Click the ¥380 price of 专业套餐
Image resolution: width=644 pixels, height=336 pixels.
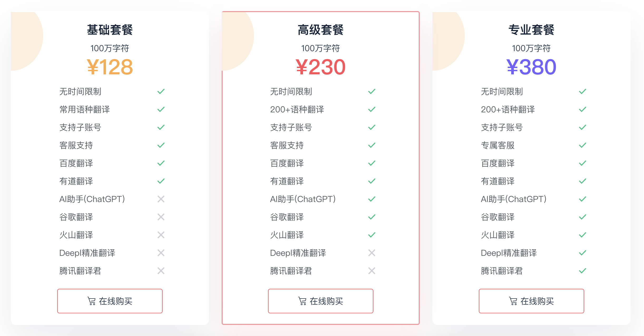(x=531, y=67)
